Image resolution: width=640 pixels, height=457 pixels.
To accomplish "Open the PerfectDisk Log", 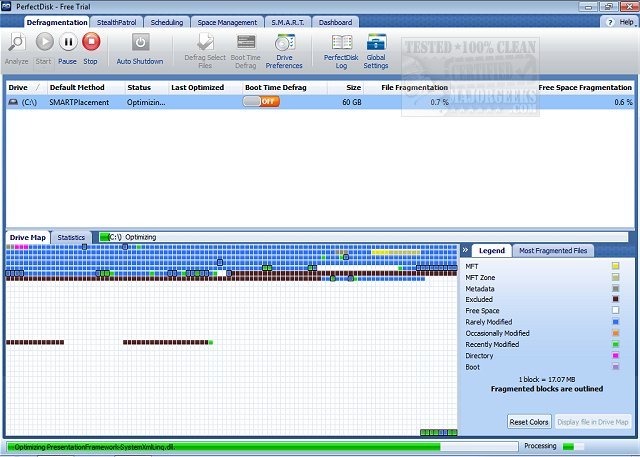I will [x=341, y=43].
